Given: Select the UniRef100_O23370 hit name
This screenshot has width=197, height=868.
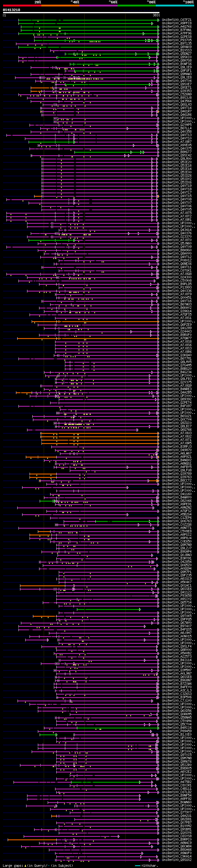Looking at the screenshot, I should coord(177,236).
